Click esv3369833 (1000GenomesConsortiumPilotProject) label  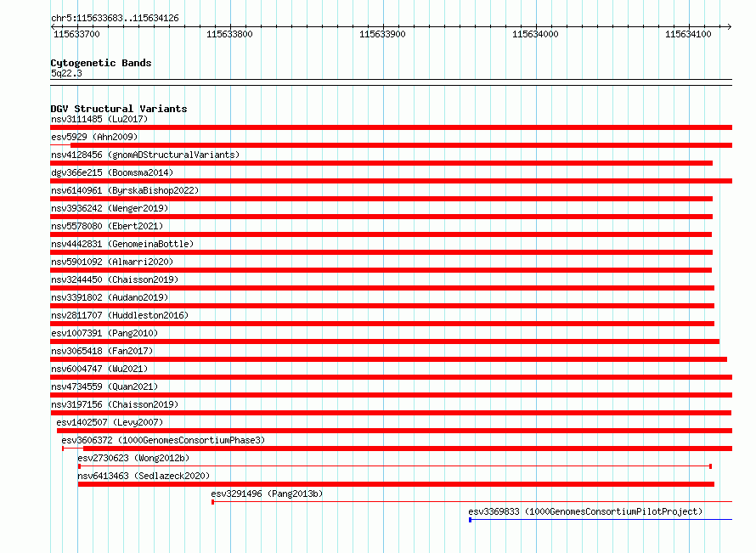click(585, 511)
